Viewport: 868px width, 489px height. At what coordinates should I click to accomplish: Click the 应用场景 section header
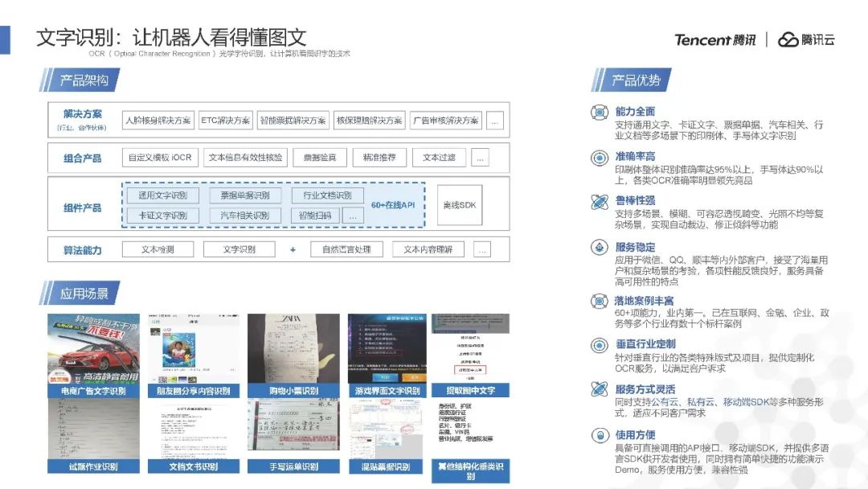pyautogui.click(x=80, y=294)
